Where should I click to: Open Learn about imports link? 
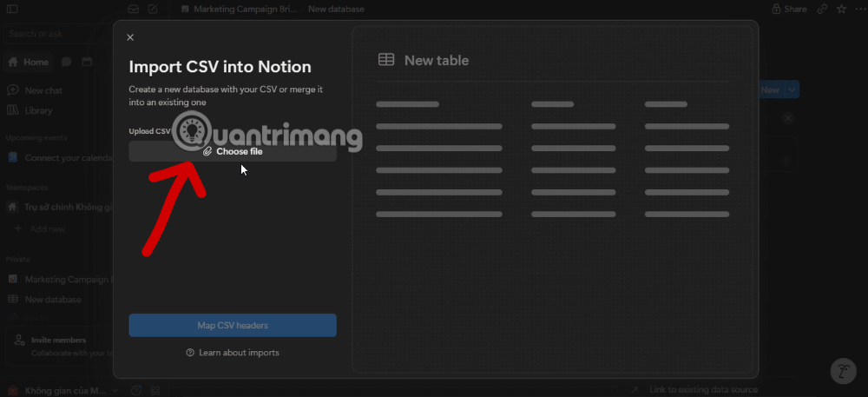pos(233,353)
